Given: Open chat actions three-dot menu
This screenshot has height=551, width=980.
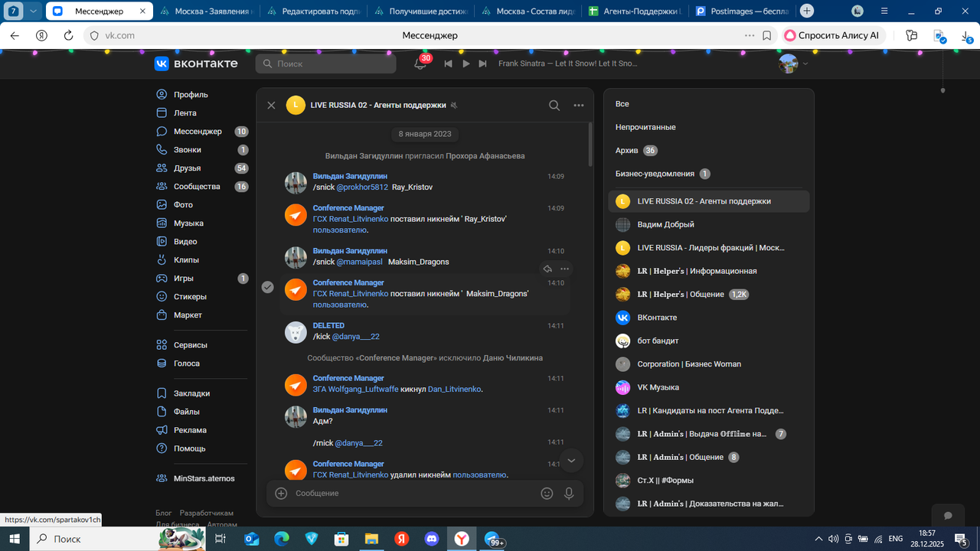Looking at the screenshot, I should coord(579,106).
